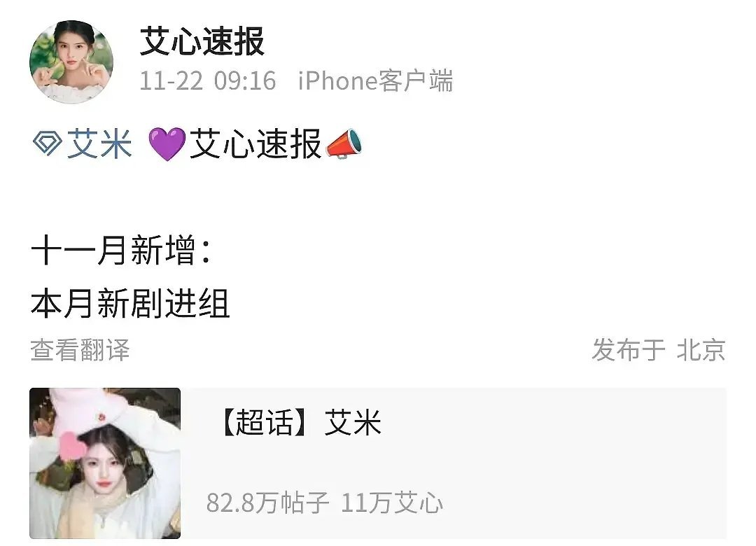Click the 查看翻译 translate link

[80, 350]
